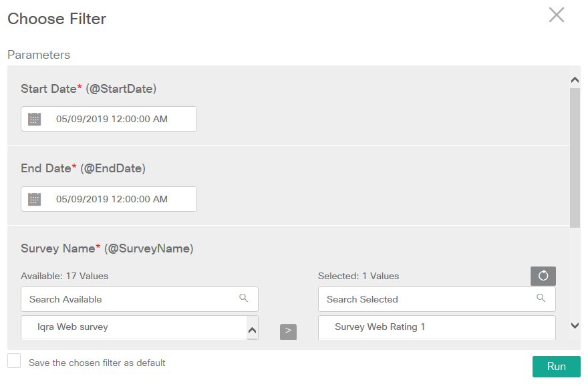The width and height of the screenshot is (588, 386).
Task: Click the Search Selected magnifier icon
Action: pos(541,299)
